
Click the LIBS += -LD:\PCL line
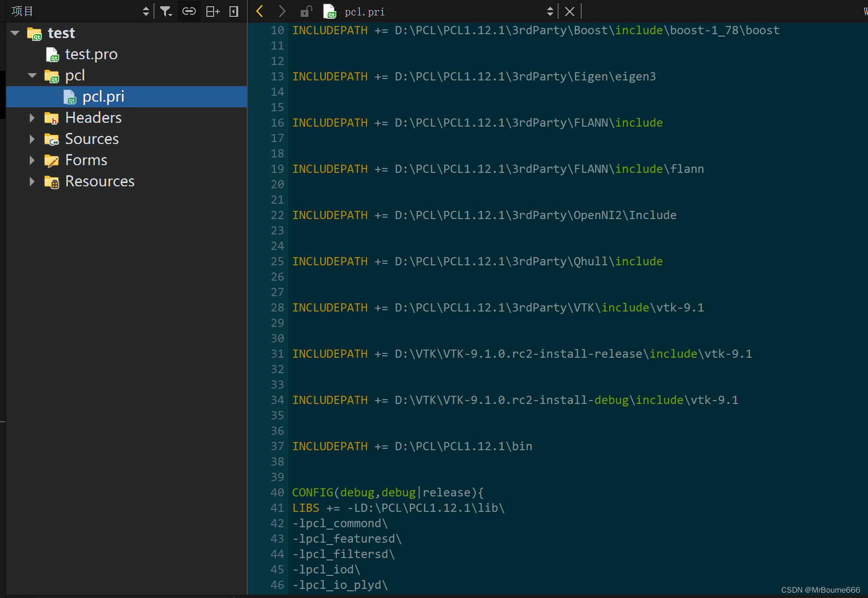pyautogui.click(x=398, y=508)
